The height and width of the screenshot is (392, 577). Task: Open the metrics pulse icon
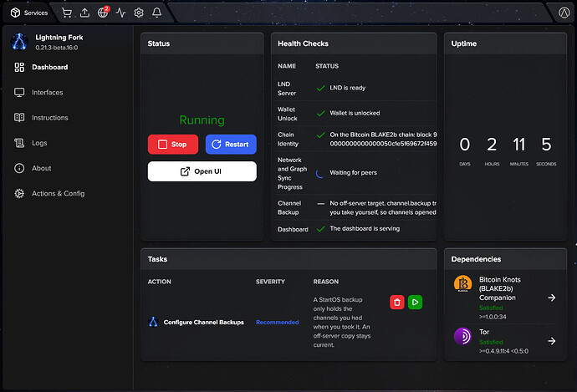pyautogui.click(x=120, y=13)
